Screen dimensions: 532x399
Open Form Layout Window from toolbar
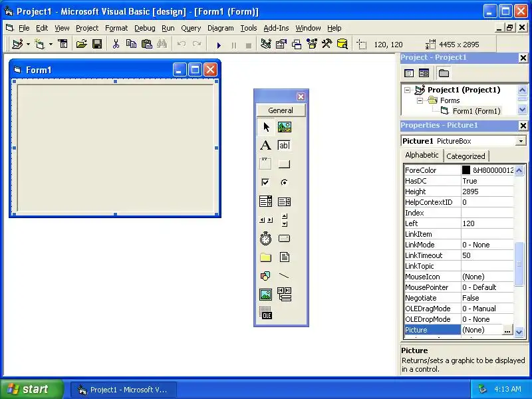(x=297, y=44)
